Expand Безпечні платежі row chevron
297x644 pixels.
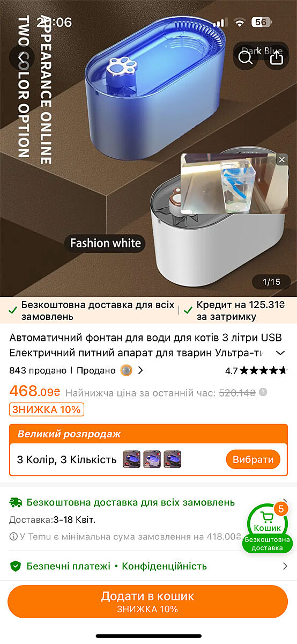click(x=285, y=566)
